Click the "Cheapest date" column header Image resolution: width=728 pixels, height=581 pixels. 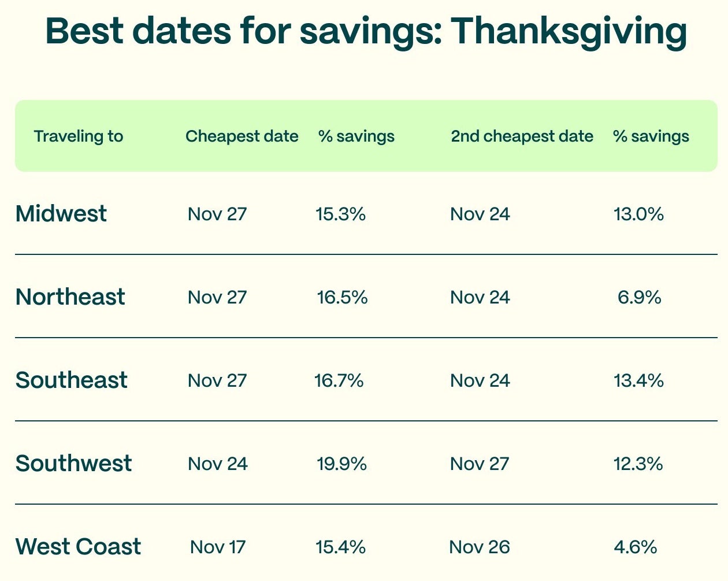coord(242,136)
